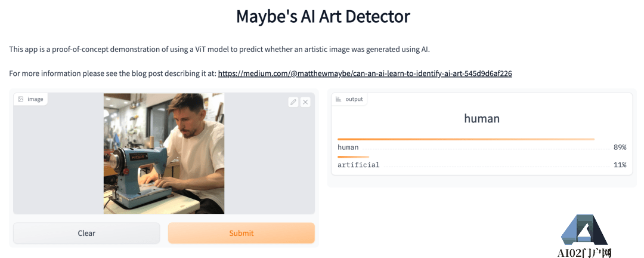Click the "Maybe's AI Art Detector" title

pyautogui.click(x=323, y=16)
